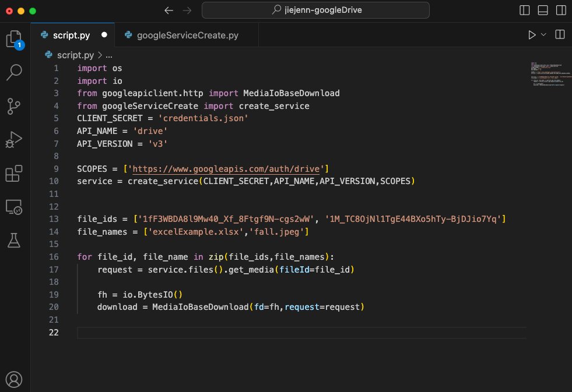Open the Search view icon
The width and height of the screenshot is (572, 392).
(x=14, y=72)
